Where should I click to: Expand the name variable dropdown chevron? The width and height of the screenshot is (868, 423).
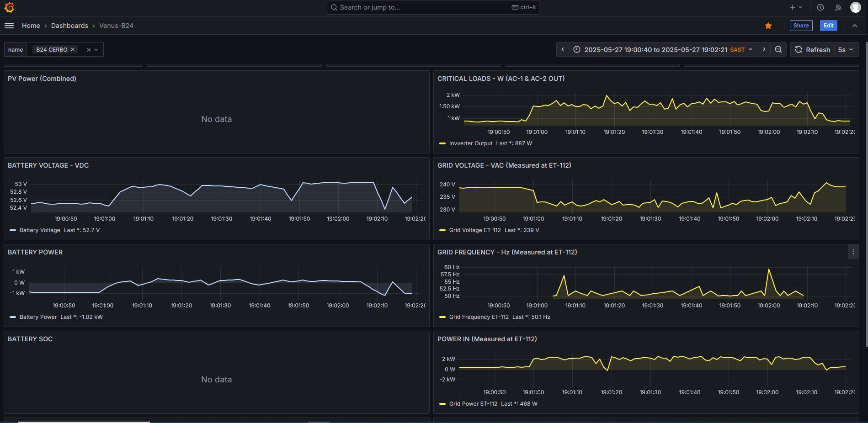96,50
